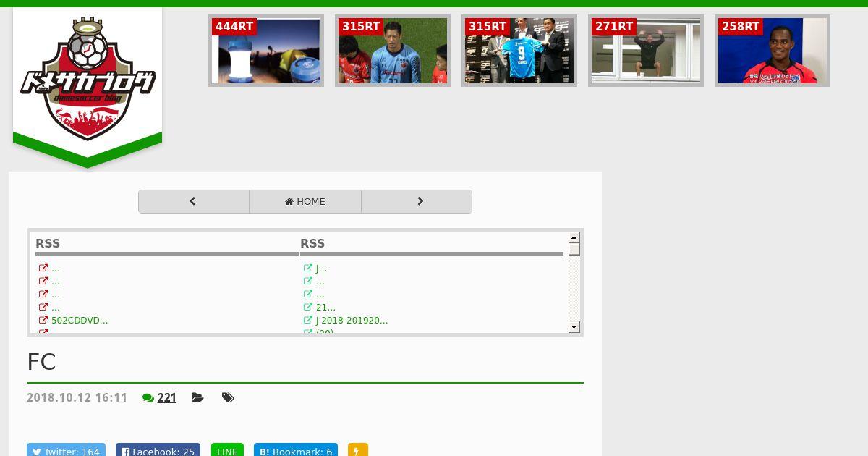Go to previous article with left chevron
The image size is (868, 456).
(x=194, y=201)
